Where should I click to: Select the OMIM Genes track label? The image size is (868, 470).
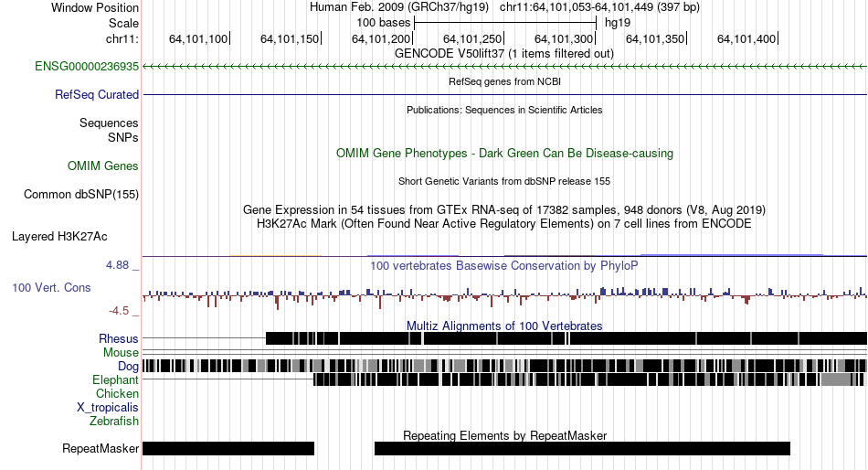tap(103, 166)
